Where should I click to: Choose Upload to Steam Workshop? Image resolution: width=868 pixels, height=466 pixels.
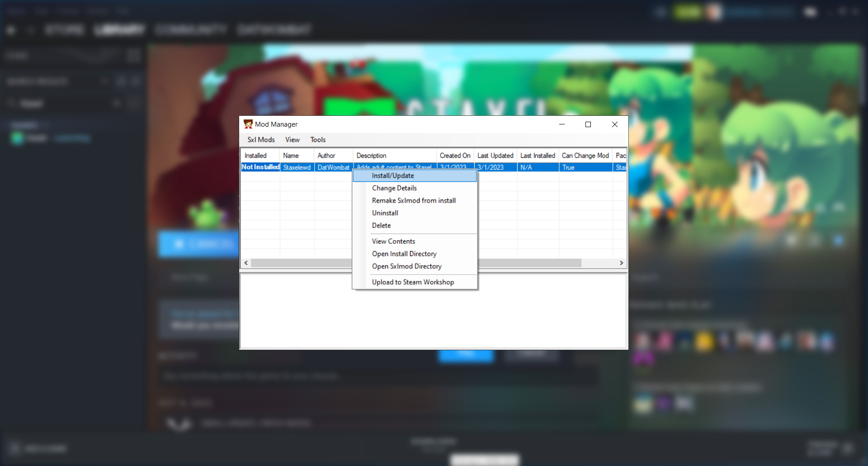[x=415, y=282]
